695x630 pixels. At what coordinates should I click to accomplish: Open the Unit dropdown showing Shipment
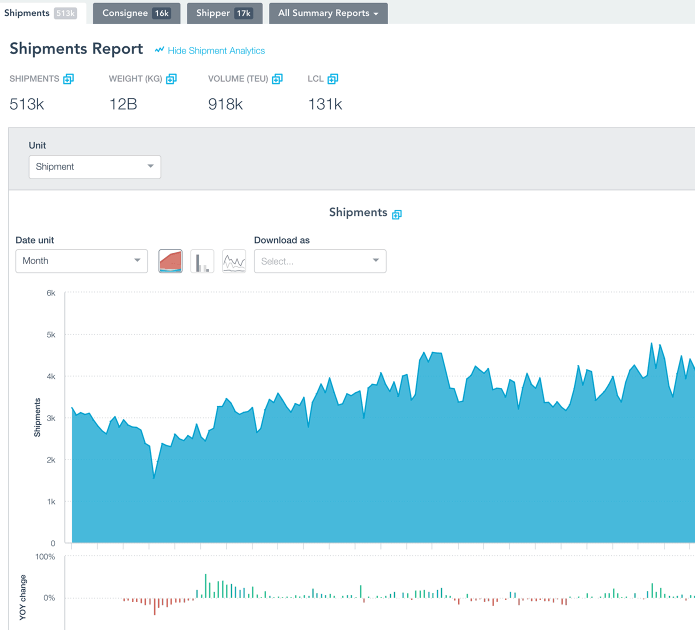coord(95,167)
